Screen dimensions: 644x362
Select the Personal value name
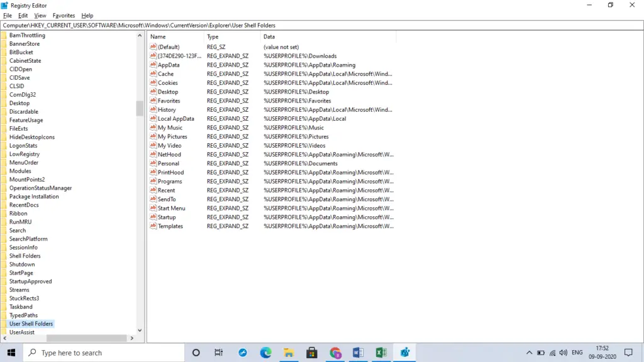pos(169,163)
